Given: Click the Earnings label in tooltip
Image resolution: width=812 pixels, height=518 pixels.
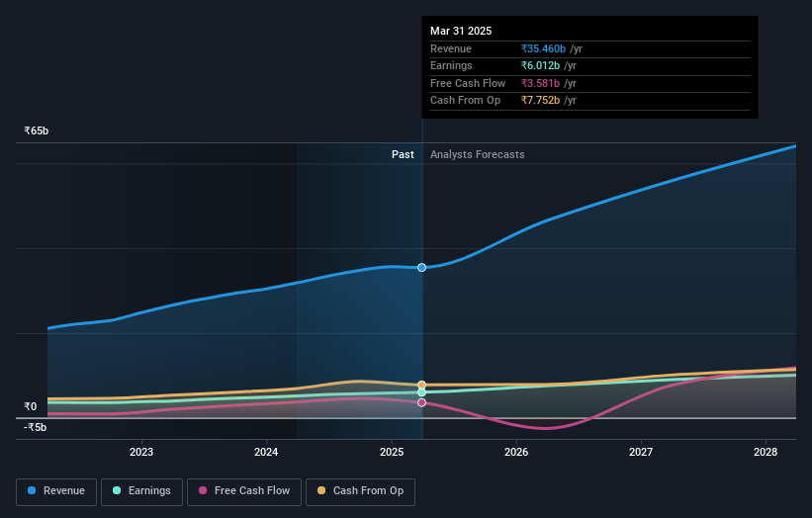Looking at the screenshot, I should (451, 65).
